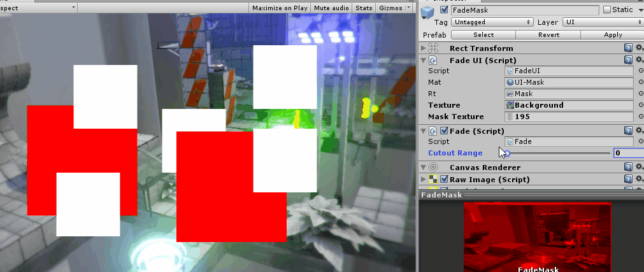This screenshot has height=272, width=644.
Task: Disable the Fade (Script) component checkbox
Action: [x=444, y=131]
